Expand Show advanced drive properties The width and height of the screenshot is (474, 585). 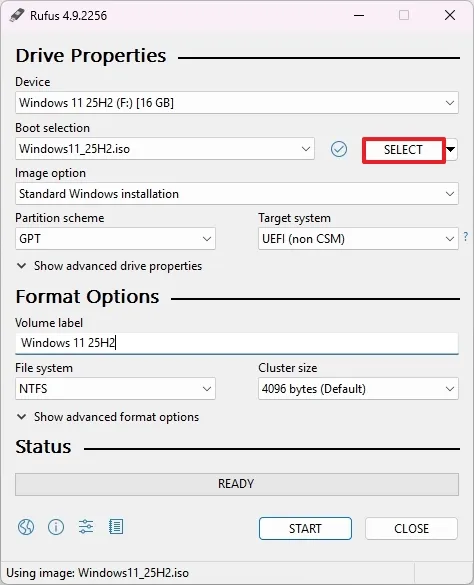pos(109,266)
